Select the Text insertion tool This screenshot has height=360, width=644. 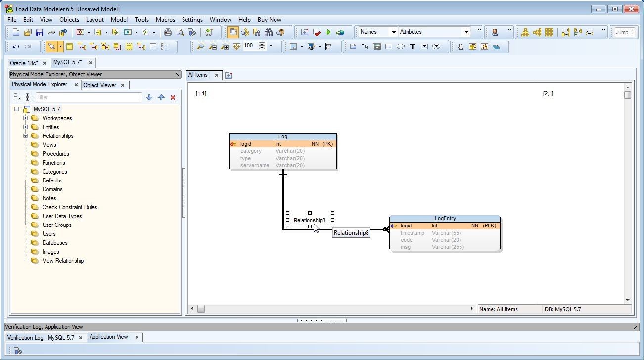coord(413,46)
